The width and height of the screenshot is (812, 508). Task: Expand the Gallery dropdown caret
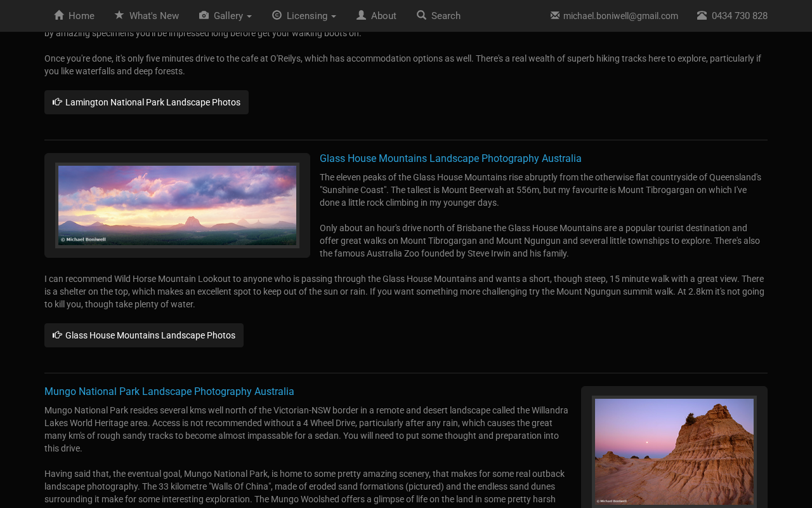coord(249,17)
